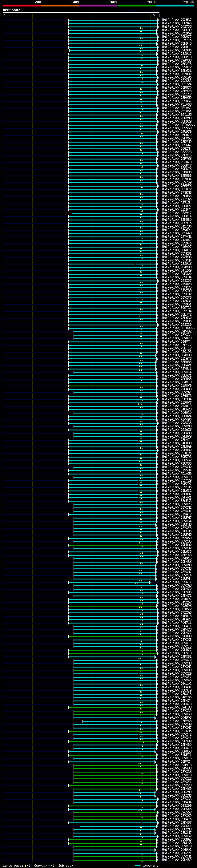The width and height of the screenshot is (197, 868).
Task: Select label UniRef100_P51059
Action: [x=177, y=474]
